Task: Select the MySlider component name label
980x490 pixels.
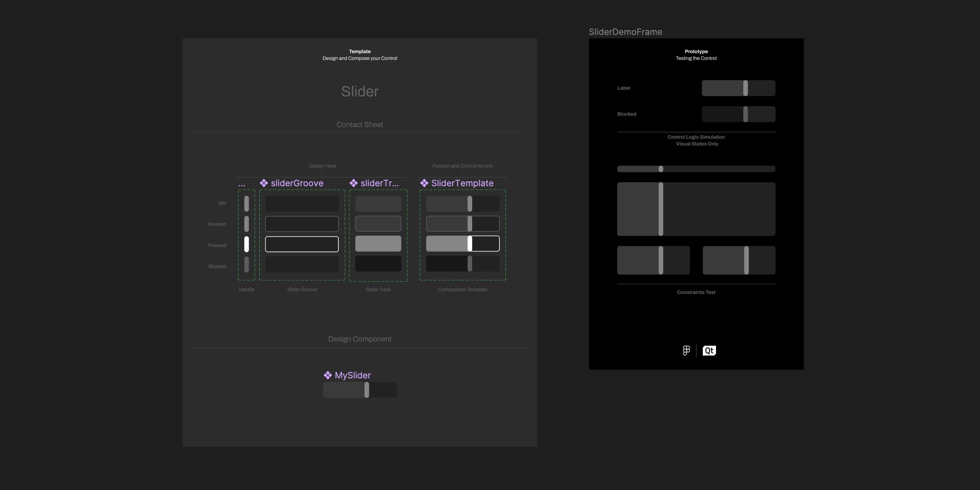Action: 353,375
